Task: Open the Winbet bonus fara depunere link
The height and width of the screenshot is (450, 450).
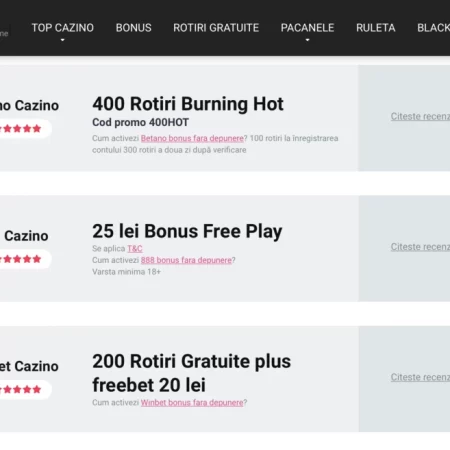Action: [192, 403]
